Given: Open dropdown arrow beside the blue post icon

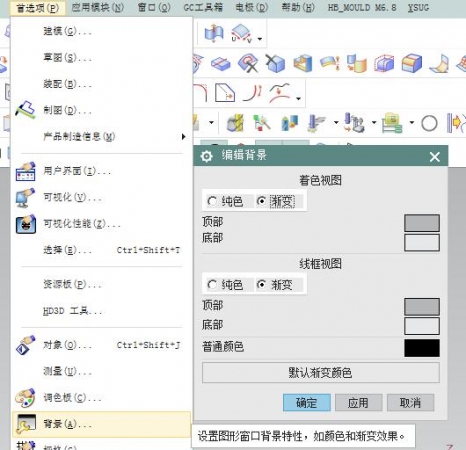Looking at the screenshot, I should point(336,123).
